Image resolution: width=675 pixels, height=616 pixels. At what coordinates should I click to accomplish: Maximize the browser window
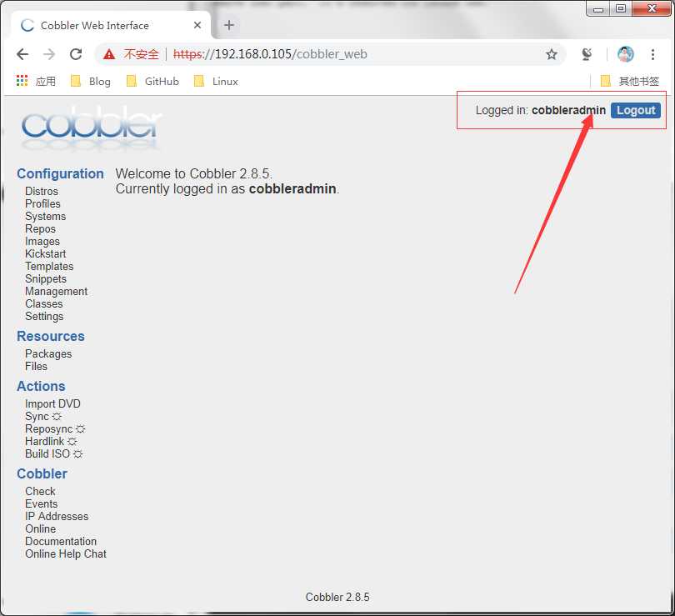(x=621, y=8)
